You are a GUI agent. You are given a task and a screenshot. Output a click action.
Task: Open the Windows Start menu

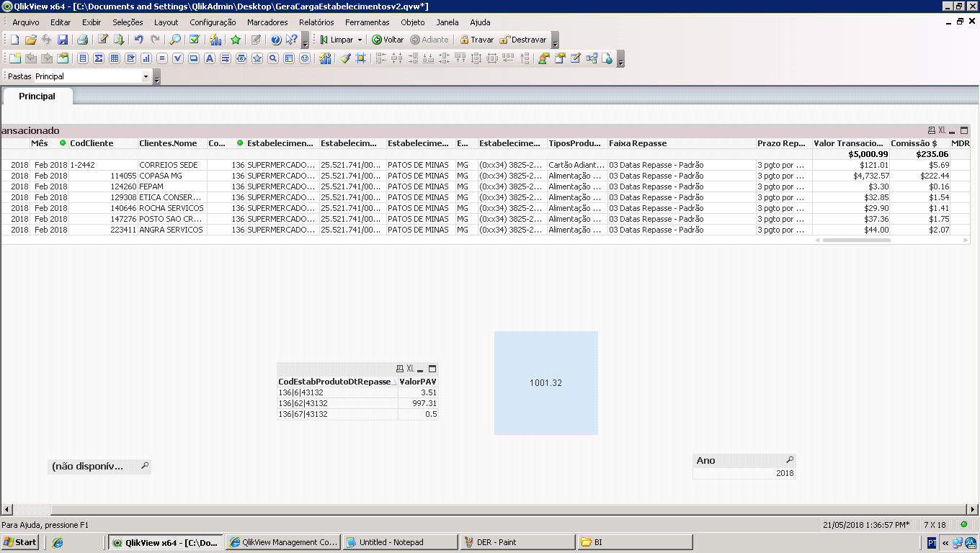[20, 542]
